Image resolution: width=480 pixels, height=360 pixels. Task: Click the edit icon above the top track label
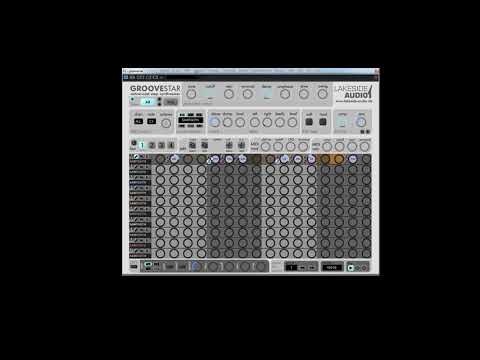pos(136,156)
